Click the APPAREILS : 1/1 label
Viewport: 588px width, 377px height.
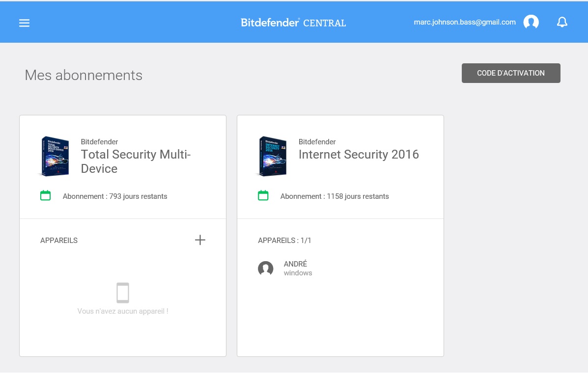[x=284, y=241]
